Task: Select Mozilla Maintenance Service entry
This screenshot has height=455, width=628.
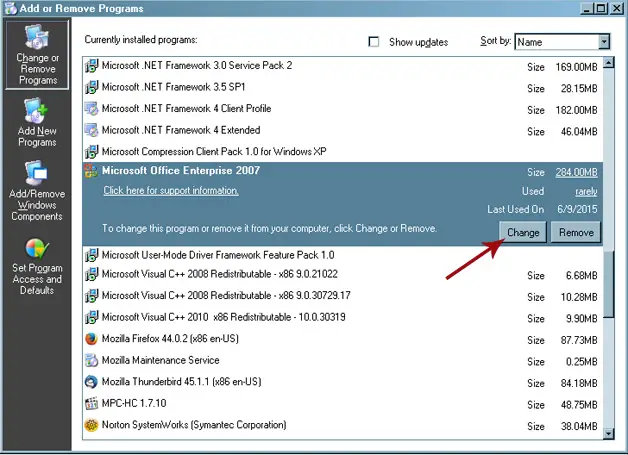Action: point(343,361)
